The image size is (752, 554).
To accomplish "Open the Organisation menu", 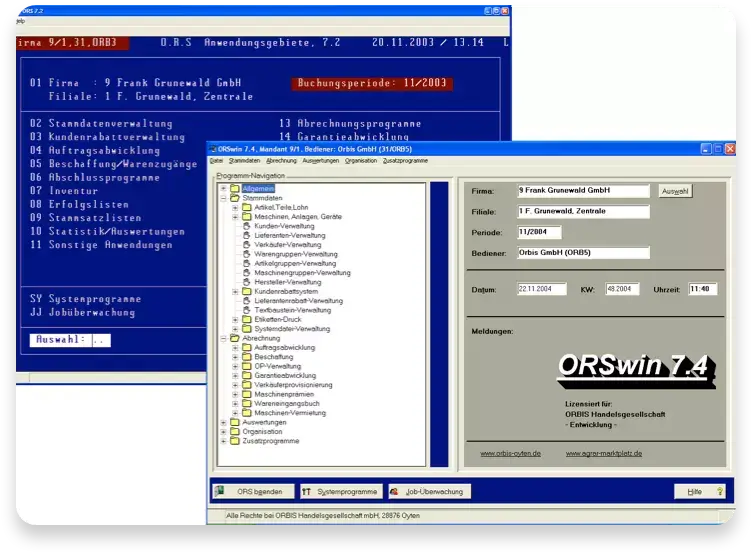I will click(361, 161).
